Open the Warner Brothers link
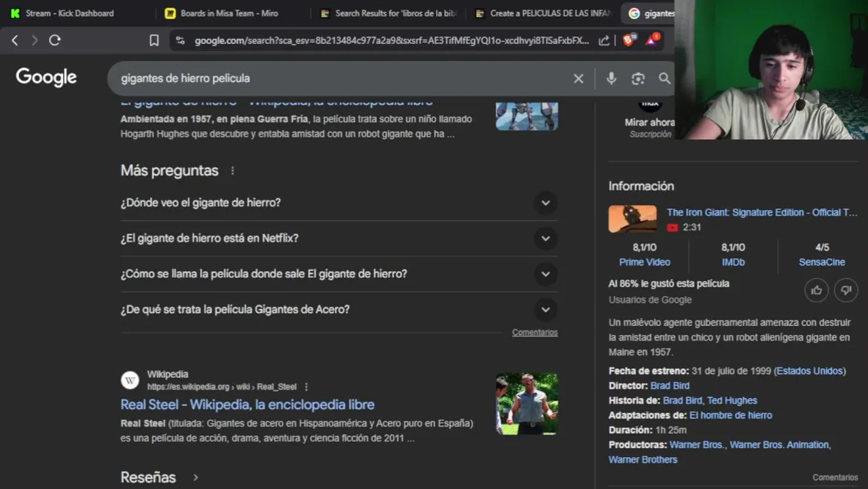The image size is (868, 489). click(643, 460)
